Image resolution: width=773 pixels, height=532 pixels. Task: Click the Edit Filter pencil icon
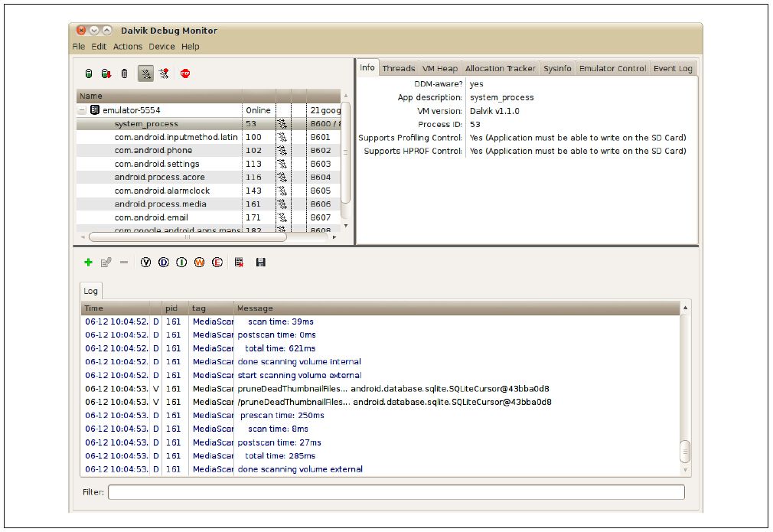point(106,263)
